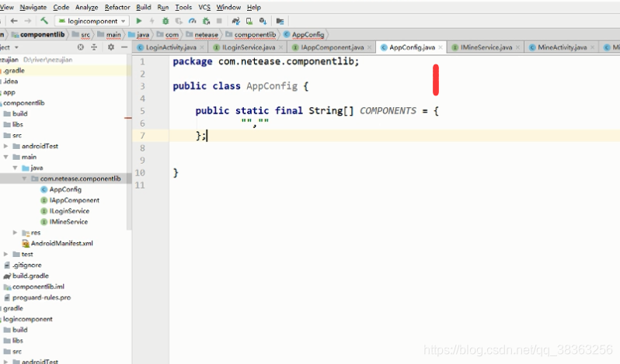Click the Make Project hammer icon
The height and width of the screenshot is (364, 620).
coord(44,20)
